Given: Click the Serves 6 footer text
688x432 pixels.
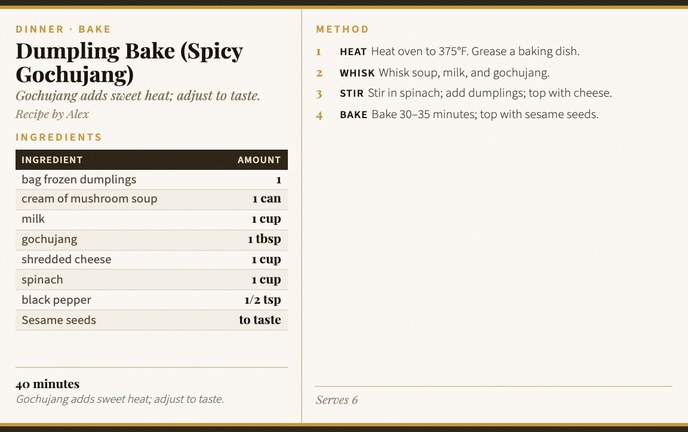Looking at the screenshot, I should pos(337,400).
